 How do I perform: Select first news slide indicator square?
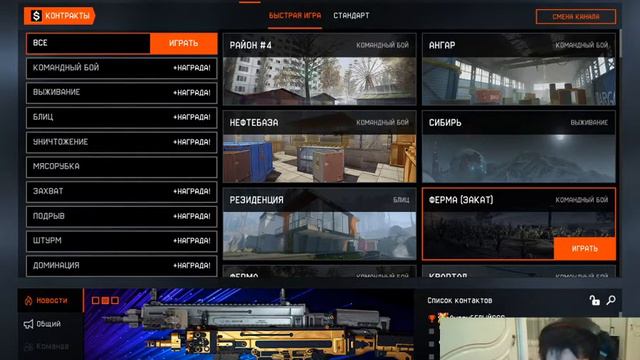(96, 300)
